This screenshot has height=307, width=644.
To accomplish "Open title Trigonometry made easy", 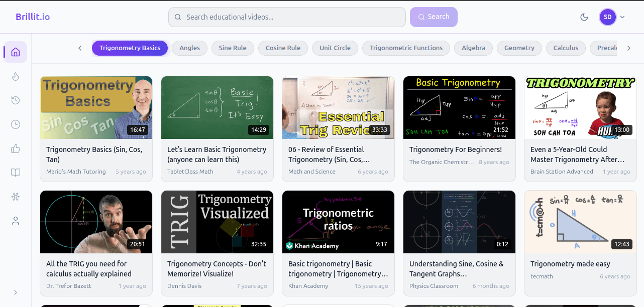I will pos(570,264).
